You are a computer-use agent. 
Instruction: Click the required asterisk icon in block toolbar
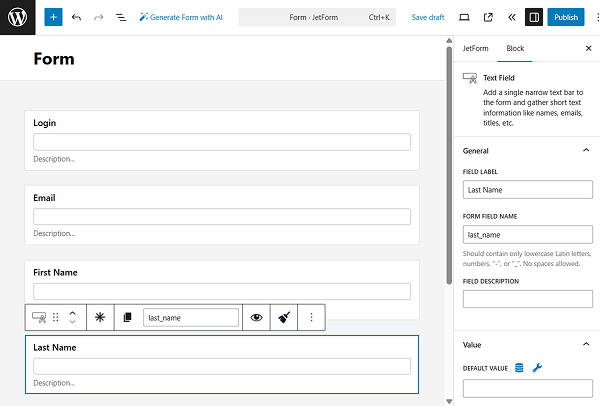[x=100, y=317]
